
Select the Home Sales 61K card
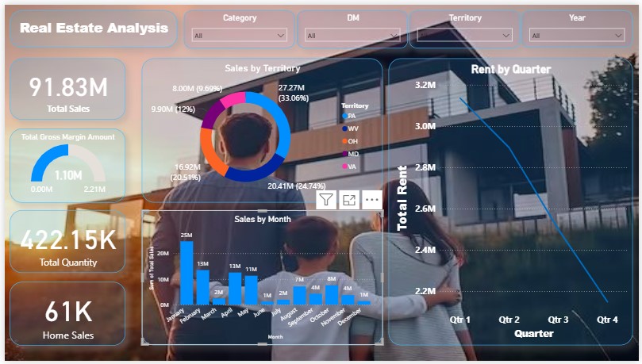(x=67, y=315)
